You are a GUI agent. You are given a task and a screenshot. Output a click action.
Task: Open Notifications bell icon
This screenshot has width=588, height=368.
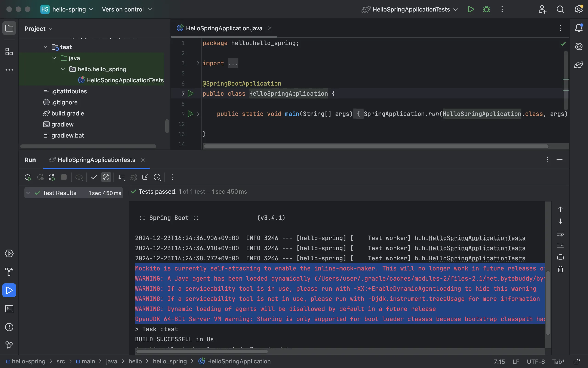click(579, 28)
